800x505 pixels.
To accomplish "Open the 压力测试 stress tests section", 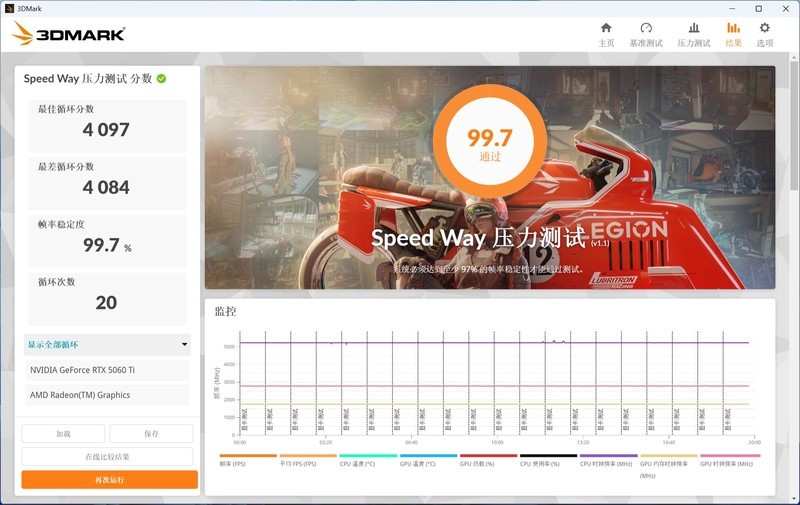I will pos(694,35).
